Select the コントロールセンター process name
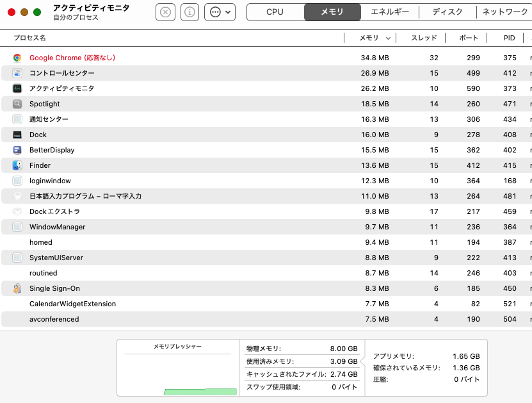The image size is (532, 403). [x=61, y=73]
